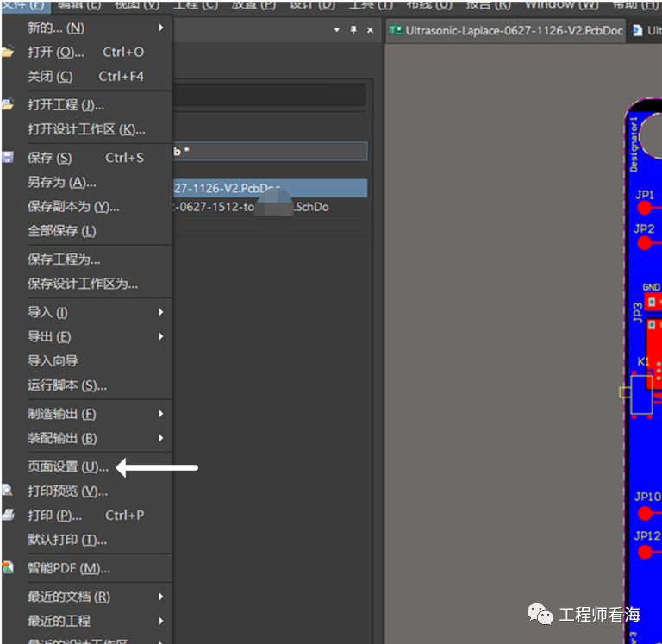Open the panel options dropdown arrow
This screenshot has height=644, width=662.
(x=336, y=30)
